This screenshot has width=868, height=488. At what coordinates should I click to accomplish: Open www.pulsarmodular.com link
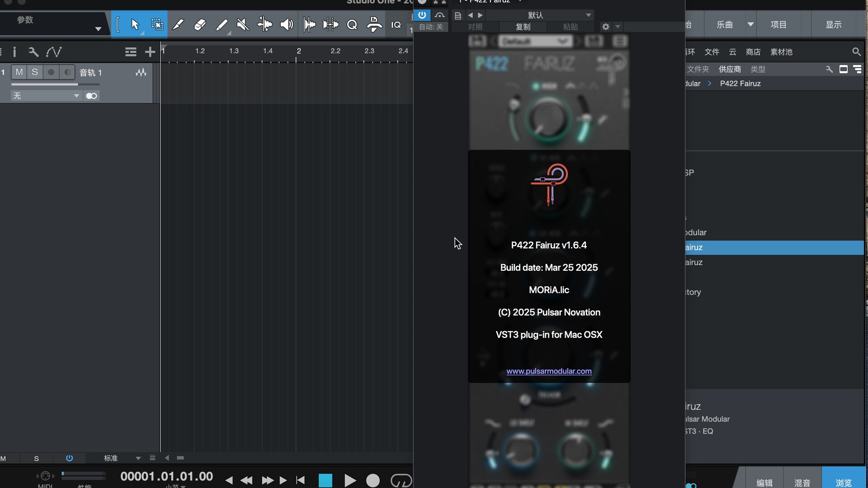click(x=549, y=371)
